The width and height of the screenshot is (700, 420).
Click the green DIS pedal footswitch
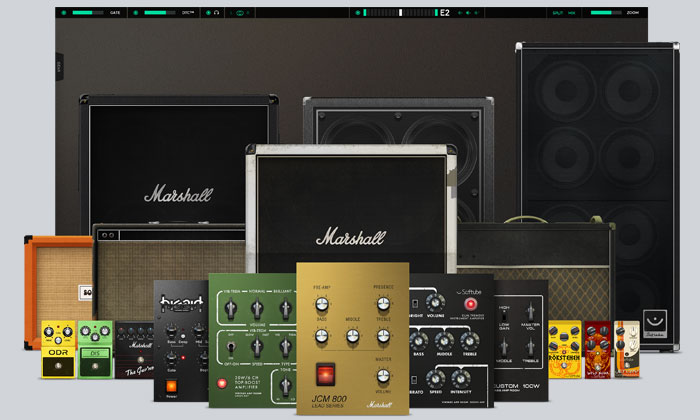95,366
